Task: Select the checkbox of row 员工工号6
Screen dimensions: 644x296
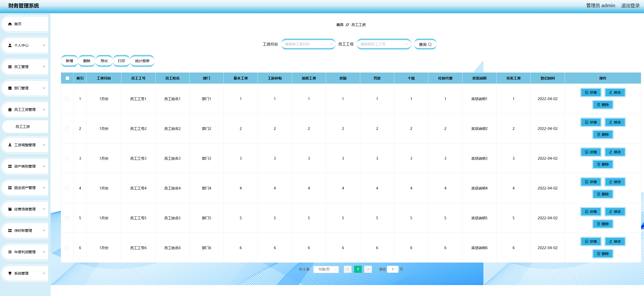Action: click(x=67, y=248)
